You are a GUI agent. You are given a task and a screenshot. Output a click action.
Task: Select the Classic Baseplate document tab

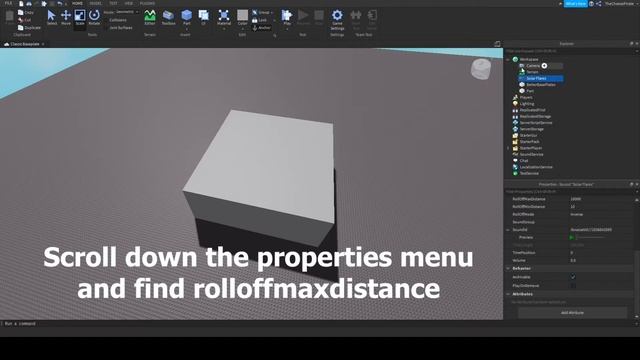click(23, 44)
